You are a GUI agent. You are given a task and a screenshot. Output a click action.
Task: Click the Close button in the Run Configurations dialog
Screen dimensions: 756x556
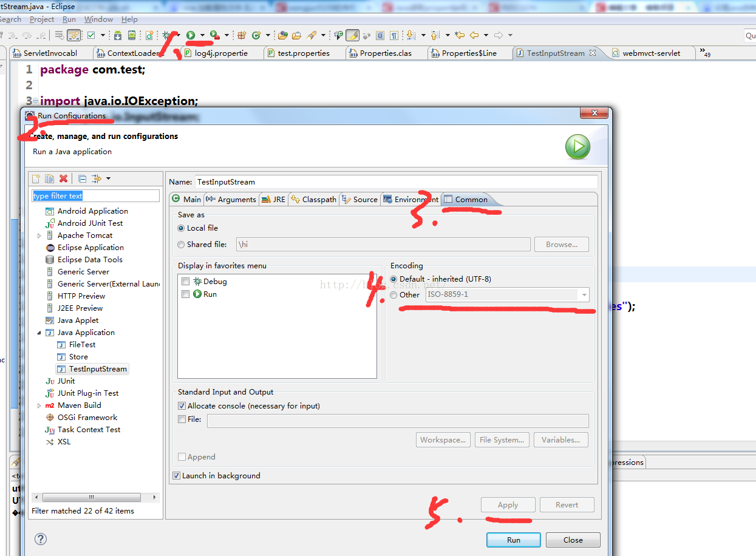pos(573,540)
